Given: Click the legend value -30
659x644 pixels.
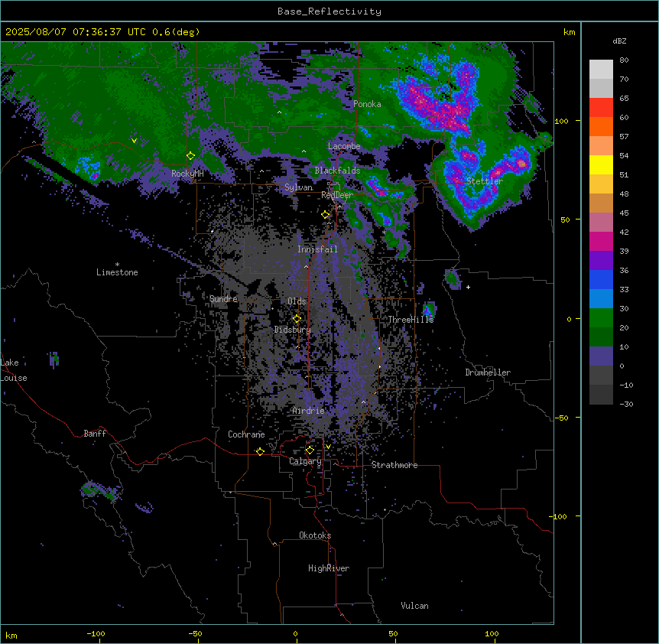Looking at the screenshot, I should point(626,405).
